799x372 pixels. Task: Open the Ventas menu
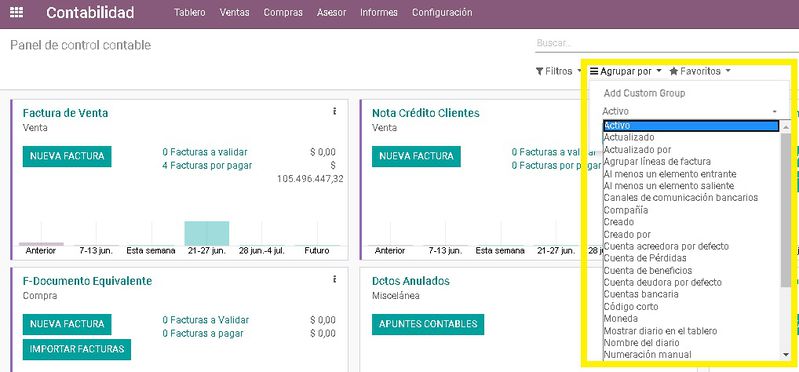(234, 13)
